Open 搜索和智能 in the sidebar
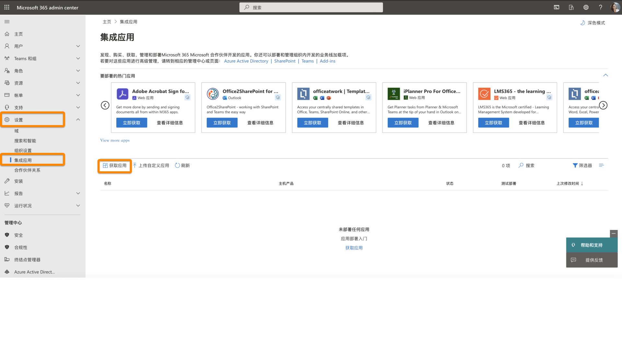622x364 pixels. 25,141
